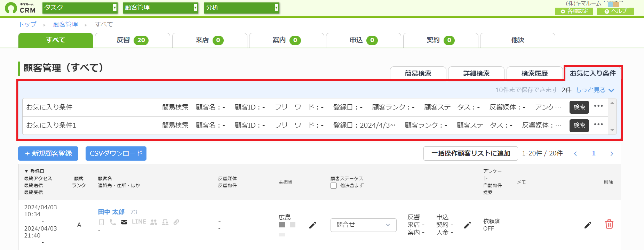
Task: Click 新規顧客登録 button
Action: pyautogui.click(x=48, y=153)
